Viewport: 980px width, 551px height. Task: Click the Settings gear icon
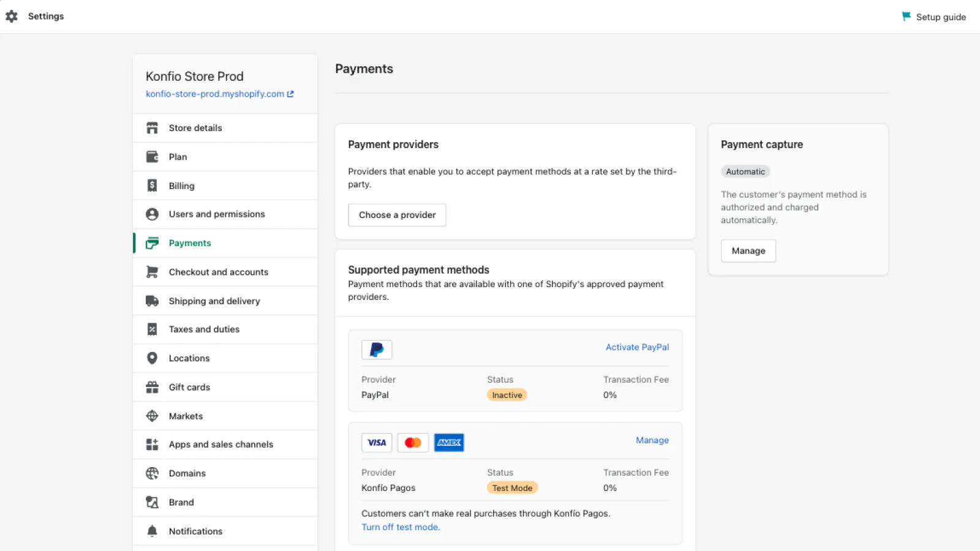coord(12,17)
